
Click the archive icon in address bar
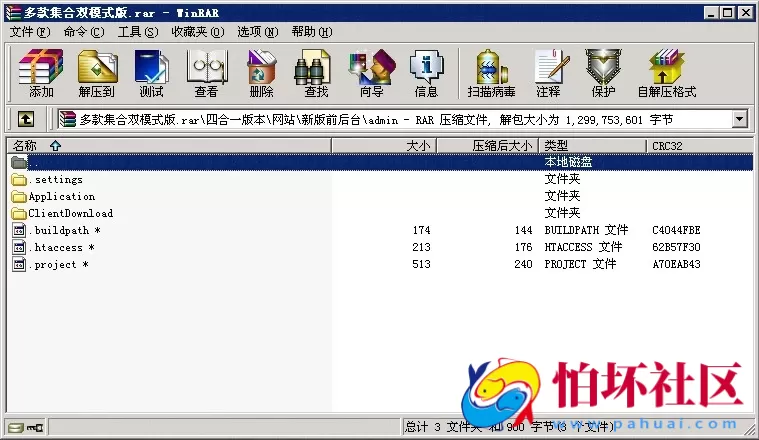[x=68, y=119]
